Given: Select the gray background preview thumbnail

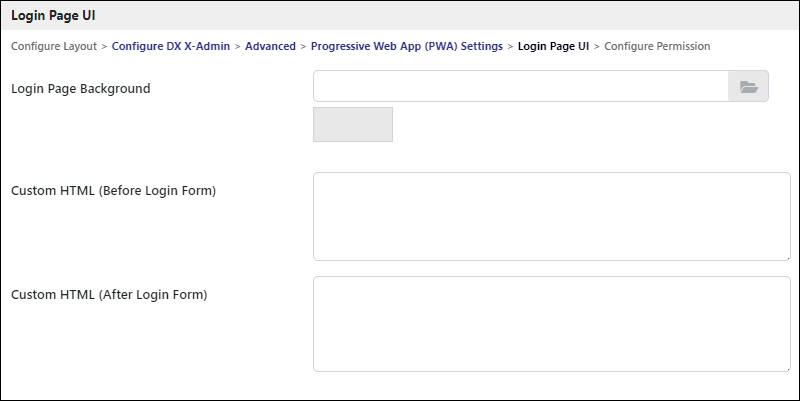Looking at the screenshot, I should coord(353,124).
